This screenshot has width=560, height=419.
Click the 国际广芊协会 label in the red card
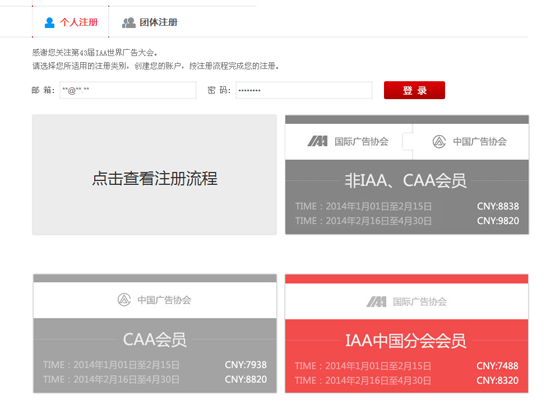pos(420,302)
